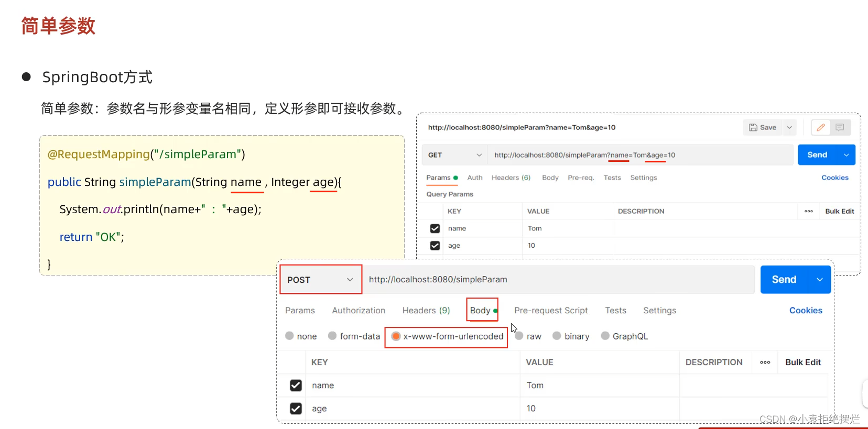Open the Tests tab in the GET request
The width and height of the screenshot is (868, 429).
(x=612, y=178)
